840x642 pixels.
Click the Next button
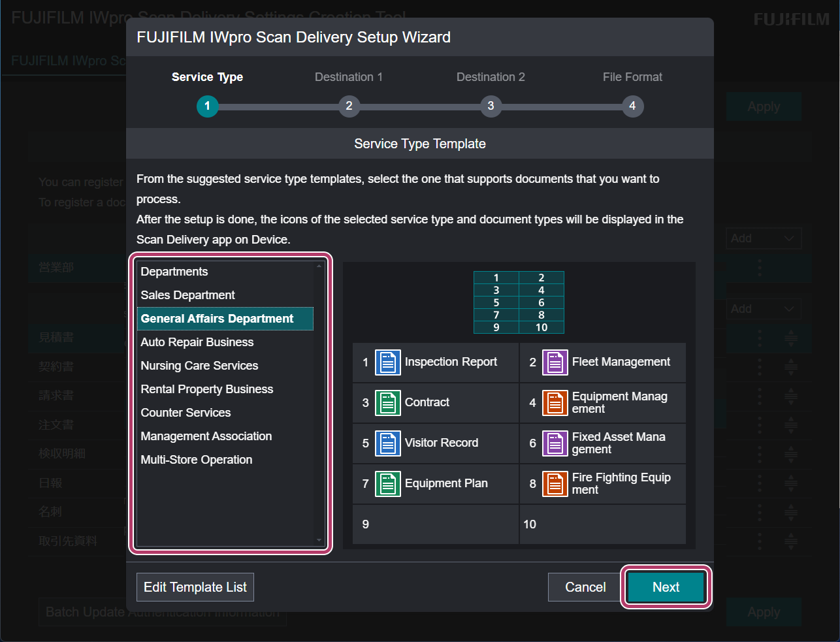[x=666, y=587]
